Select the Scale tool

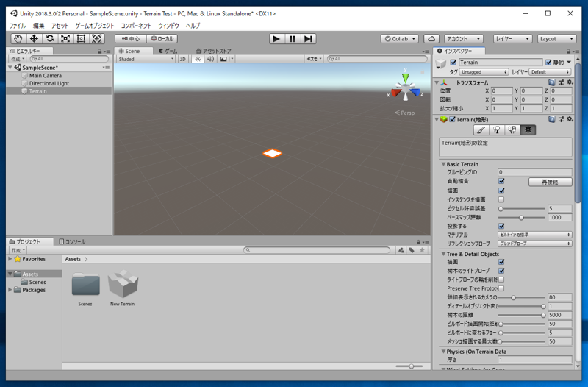point(65,39)
